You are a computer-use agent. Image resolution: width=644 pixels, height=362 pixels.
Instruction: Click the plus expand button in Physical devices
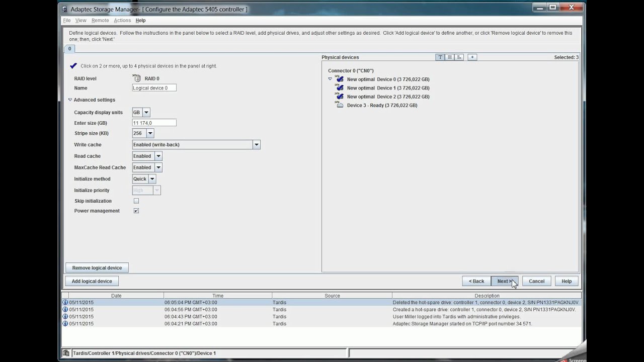(472, 57)
